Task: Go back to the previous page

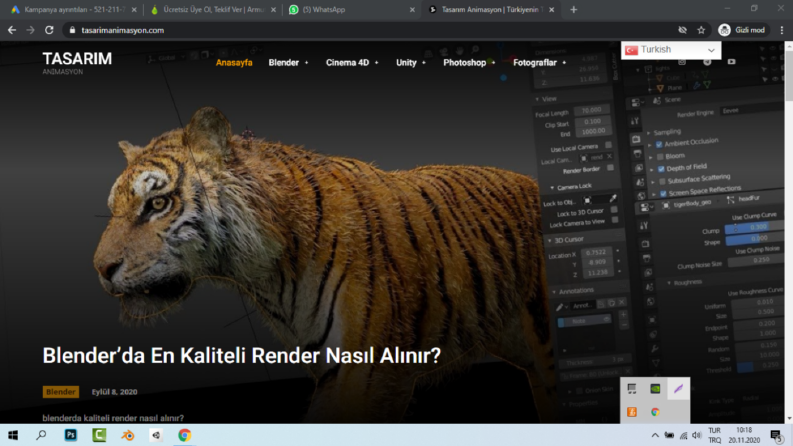Action: click(x=12, y=30)
